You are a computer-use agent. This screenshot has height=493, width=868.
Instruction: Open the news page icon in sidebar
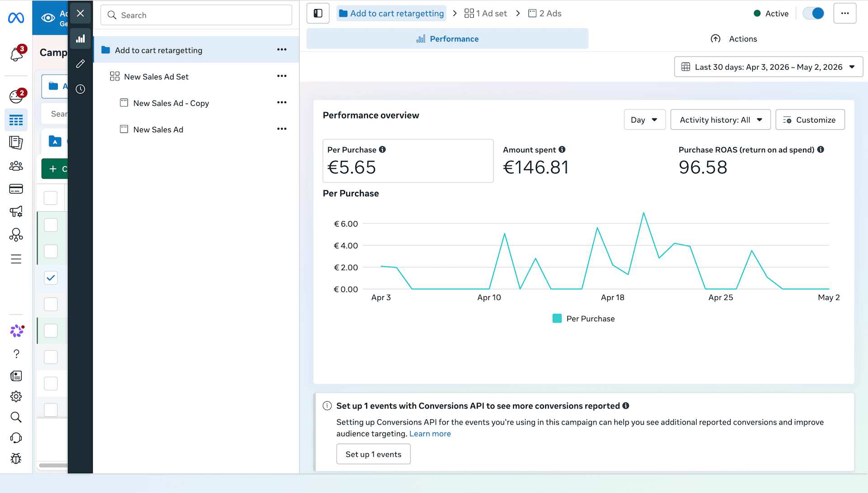tap(16, 376)
